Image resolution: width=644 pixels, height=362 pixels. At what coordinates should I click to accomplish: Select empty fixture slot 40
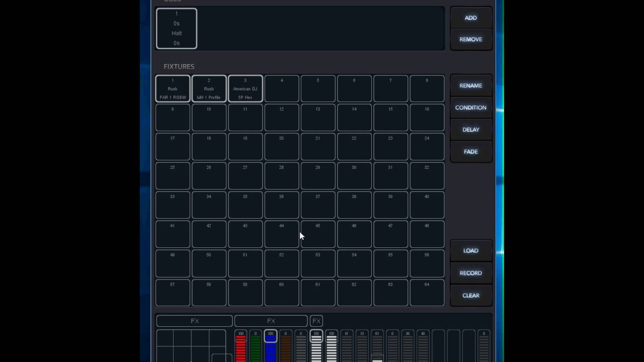(x=427, y=205)
